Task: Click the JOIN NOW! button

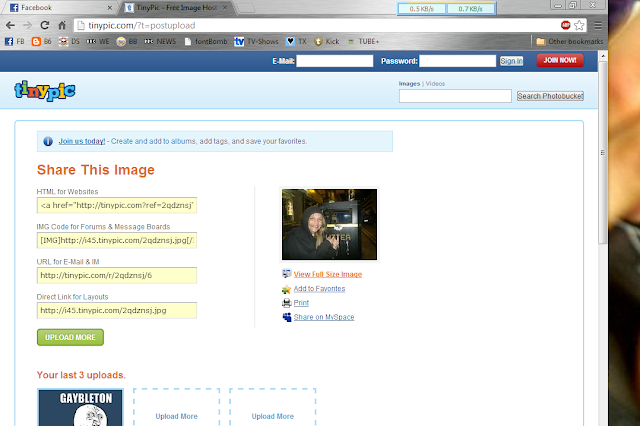Action: click(x=560, y=60)
